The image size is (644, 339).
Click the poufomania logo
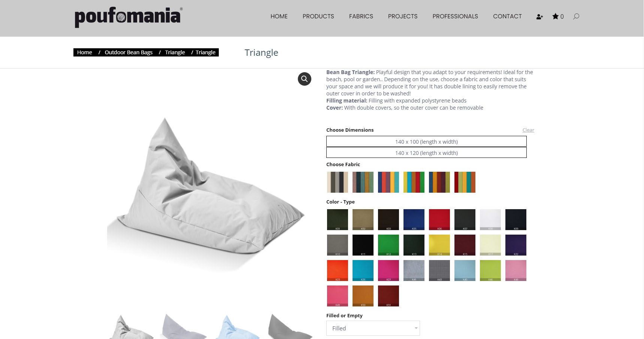[x=129, y=17]
